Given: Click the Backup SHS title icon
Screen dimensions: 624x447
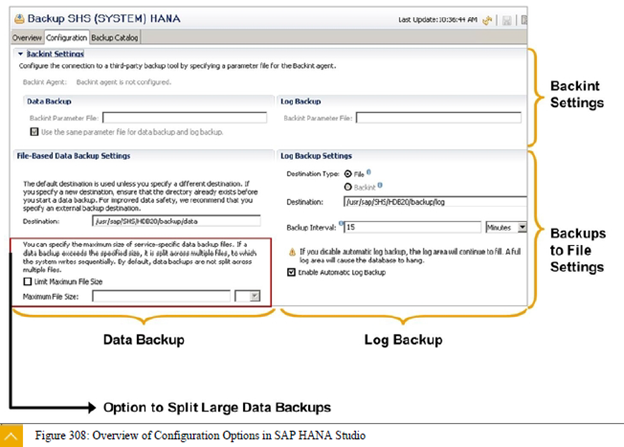Looking at the screenshot, I should click(19, 19).
